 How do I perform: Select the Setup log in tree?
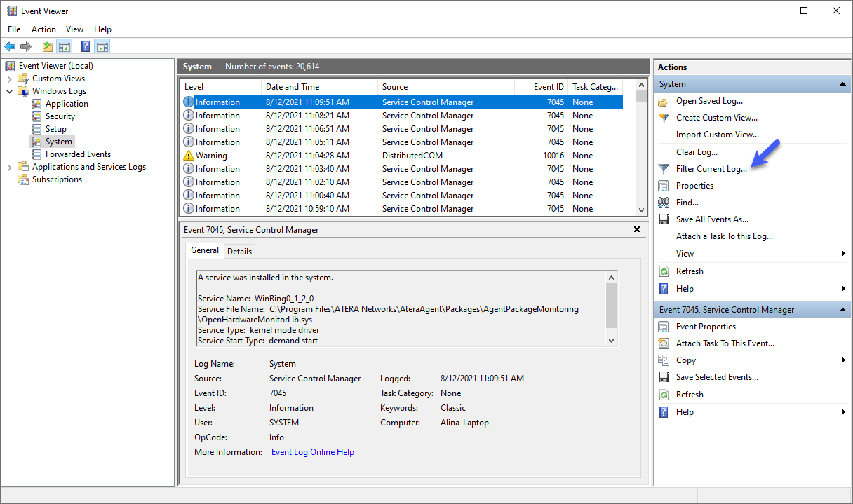tap(56, 129)
